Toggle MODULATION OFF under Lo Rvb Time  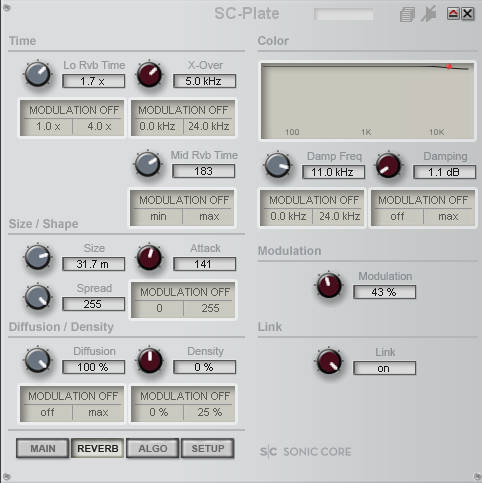click(74, 110)
